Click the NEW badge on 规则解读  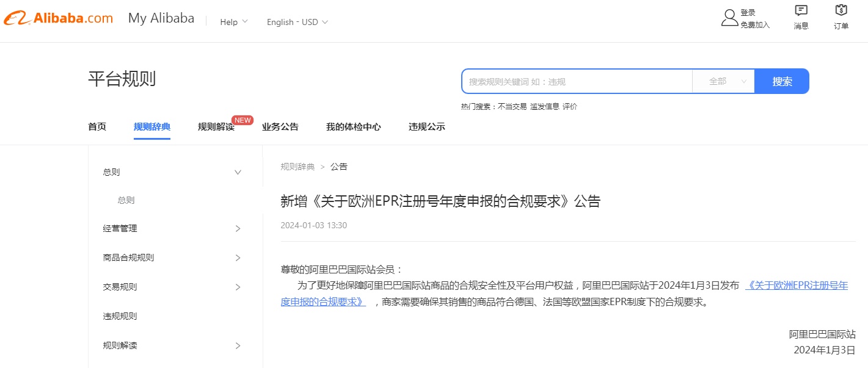pyautogui.click(x=243, y=120)
